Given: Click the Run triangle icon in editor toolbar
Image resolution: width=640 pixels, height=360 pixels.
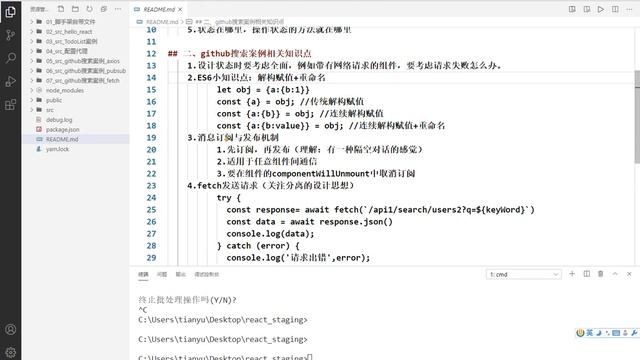Looking at the screenshot, I should [x=601, y=9].
